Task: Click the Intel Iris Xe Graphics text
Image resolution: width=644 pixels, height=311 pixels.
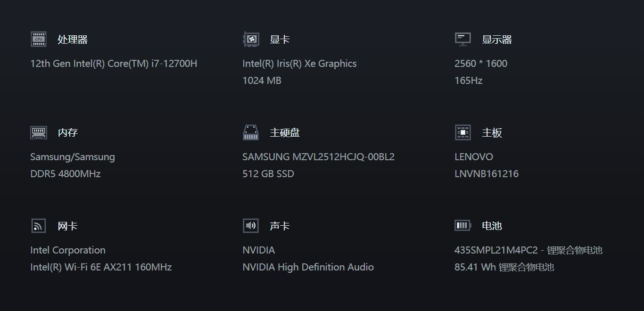Action: 299,64
